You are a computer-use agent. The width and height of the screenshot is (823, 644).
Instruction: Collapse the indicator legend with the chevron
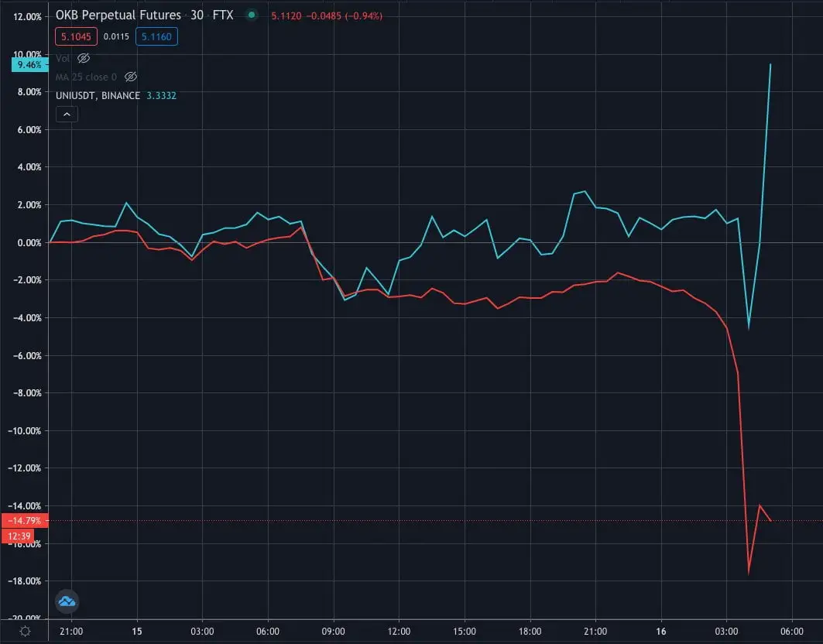coord(67,115)
